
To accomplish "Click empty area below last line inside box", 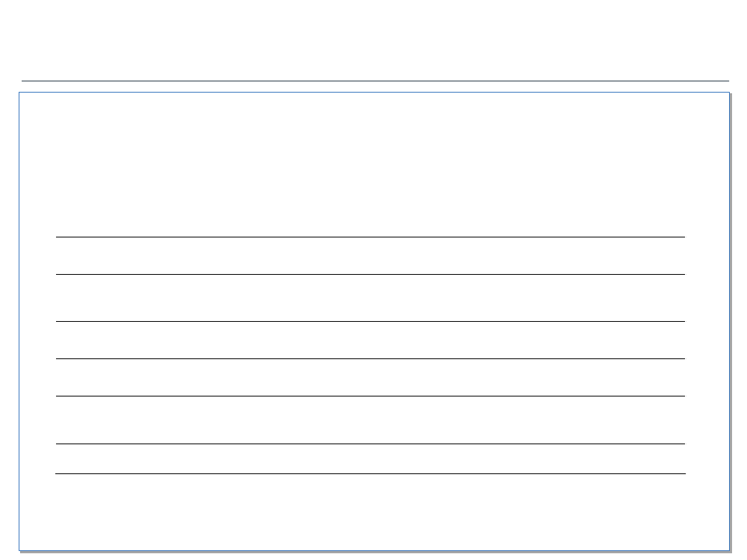I will coord(374,512).
